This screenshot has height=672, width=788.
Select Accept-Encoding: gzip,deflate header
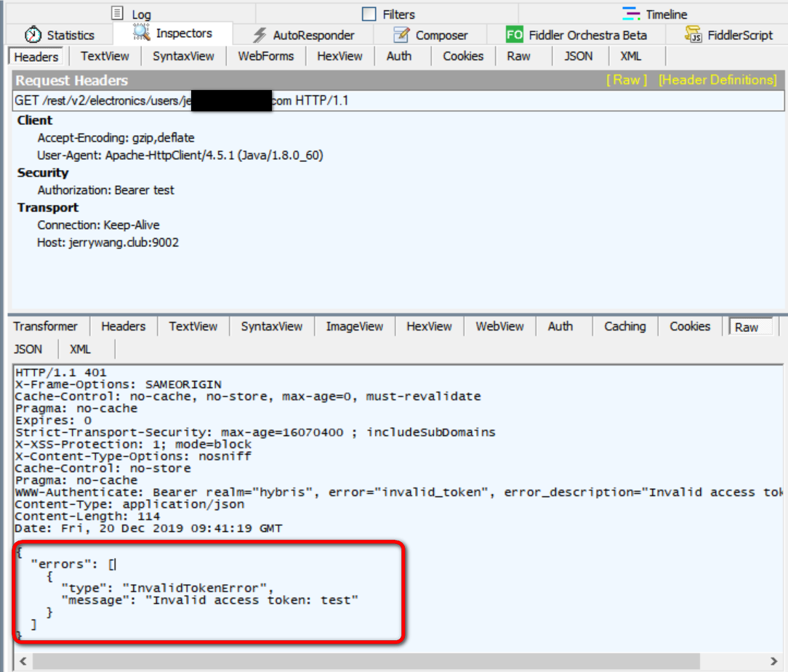(x=116, y=137)
